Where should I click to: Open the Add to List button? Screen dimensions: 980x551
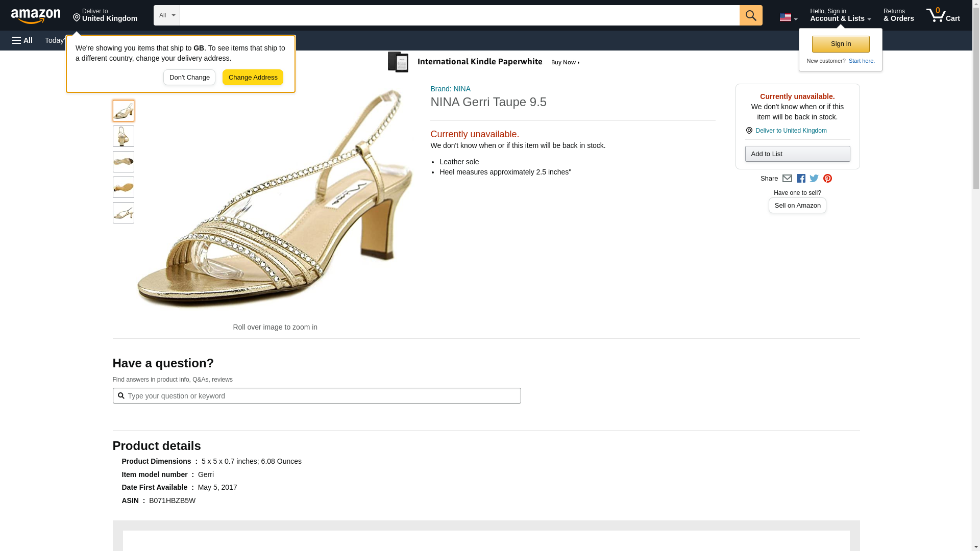point(797,154)
